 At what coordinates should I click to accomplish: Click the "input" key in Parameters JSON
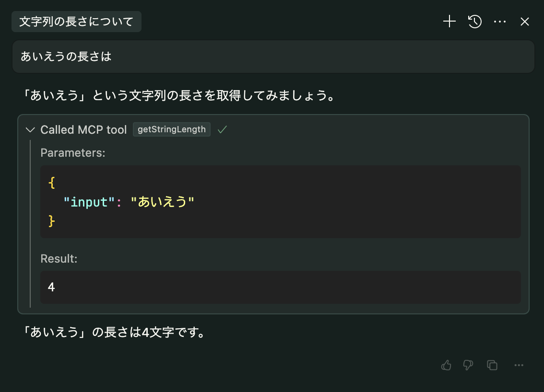pyautogui.click(x=89, y=202)
